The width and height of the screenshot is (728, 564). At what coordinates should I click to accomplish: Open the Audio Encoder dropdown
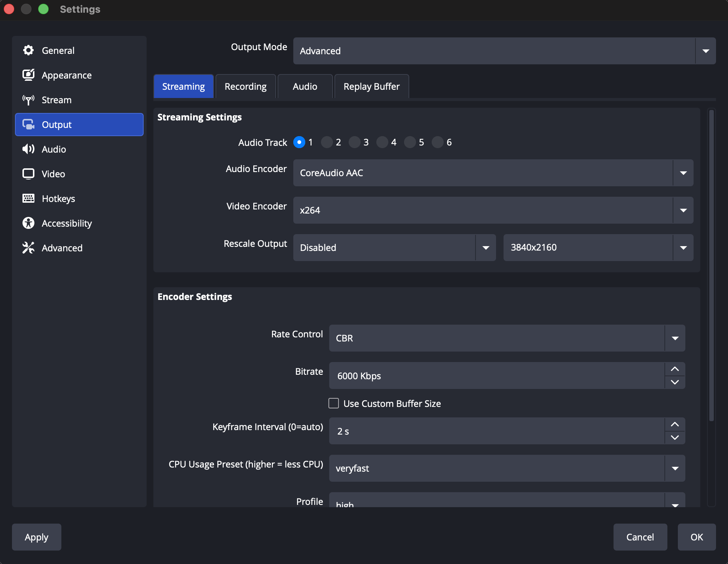point(493,173)
